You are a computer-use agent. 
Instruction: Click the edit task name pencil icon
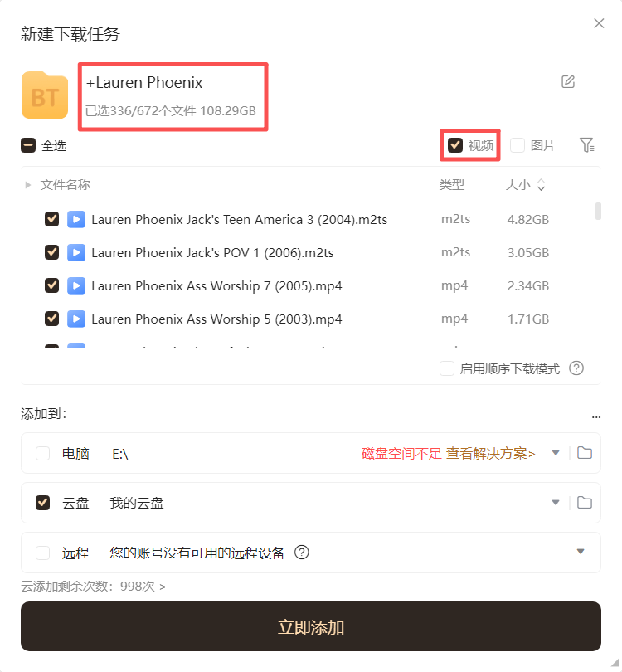[x=568, y=81]
